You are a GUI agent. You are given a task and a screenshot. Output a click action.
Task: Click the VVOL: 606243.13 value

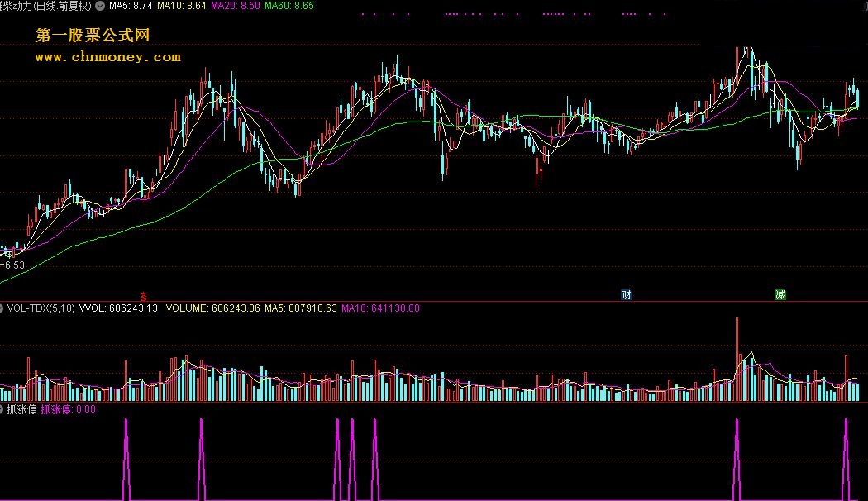point(118,308)
